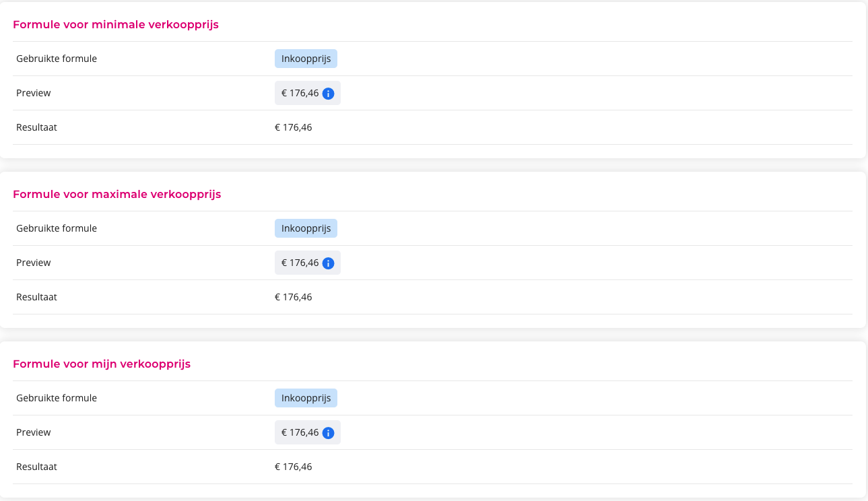Select Inkoopprijs chip under mijn verkoopprijs
The height and width of the screenshot is (501, 868).
click(x=306, y=398)
